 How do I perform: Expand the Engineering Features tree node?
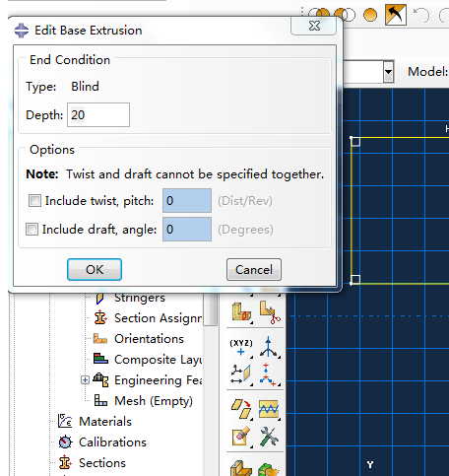(x=85, y=380)
